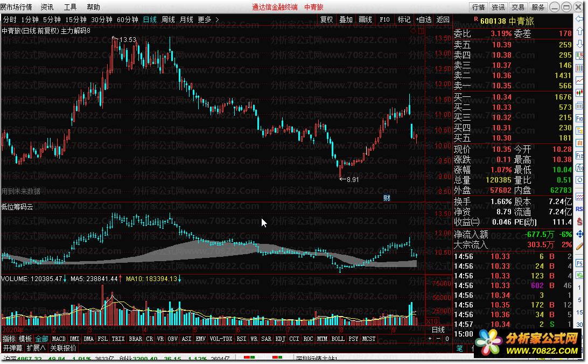Select the VOL-TDX indicator tab
Screen dimensions: 588x364
tap(221, 339)
